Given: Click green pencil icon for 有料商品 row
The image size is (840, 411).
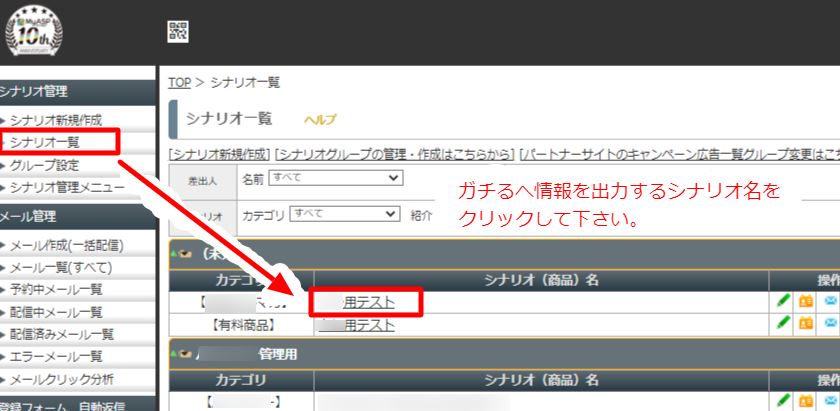Looking at the screenshot, I should [x=783, y=323].
